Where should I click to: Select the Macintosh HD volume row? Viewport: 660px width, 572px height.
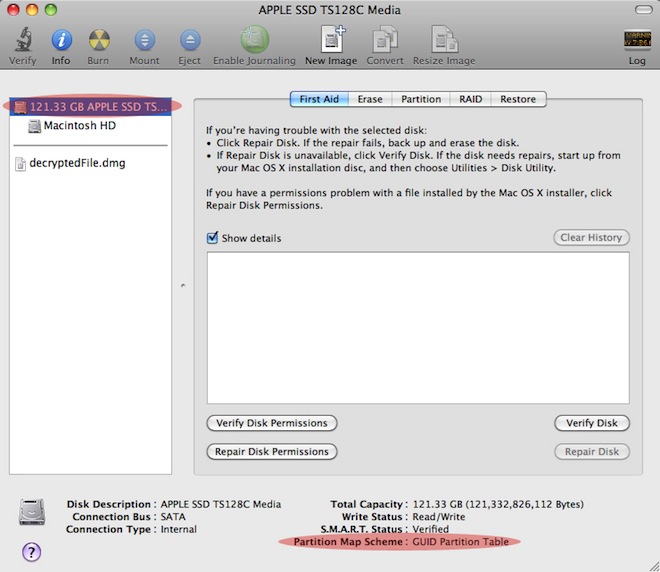tap(90, 126)
